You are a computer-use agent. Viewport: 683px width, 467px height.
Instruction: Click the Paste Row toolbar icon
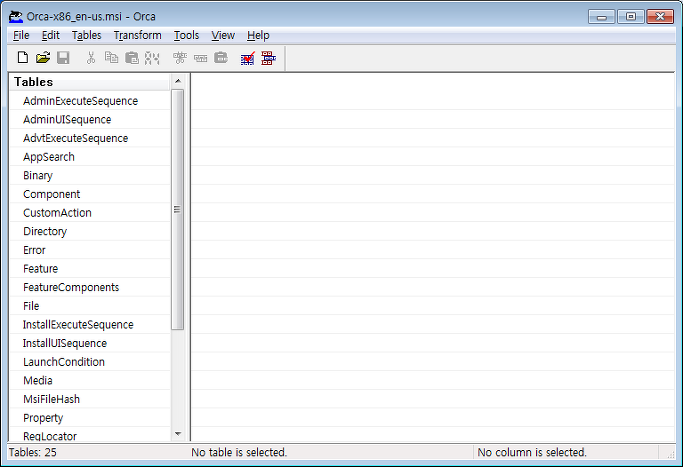pyautogui.click(x=221, y=58)
